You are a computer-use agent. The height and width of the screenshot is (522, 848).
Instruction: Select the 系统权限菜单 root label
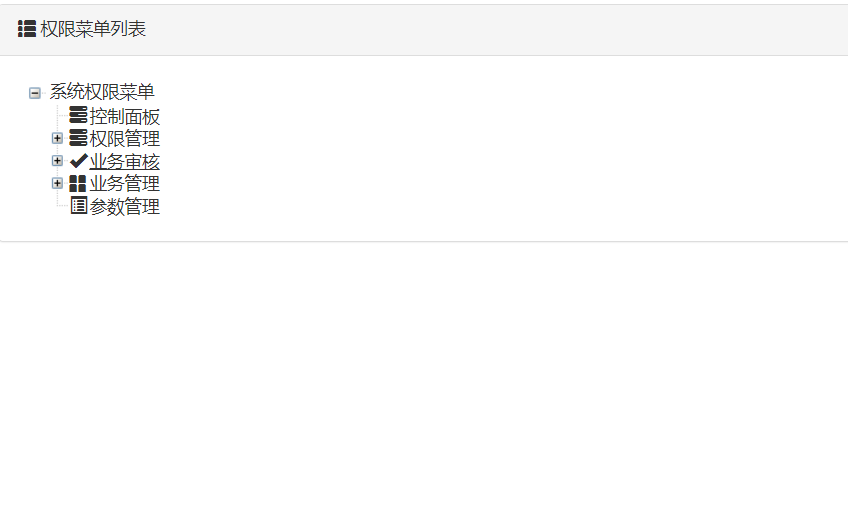click(102, 92)
